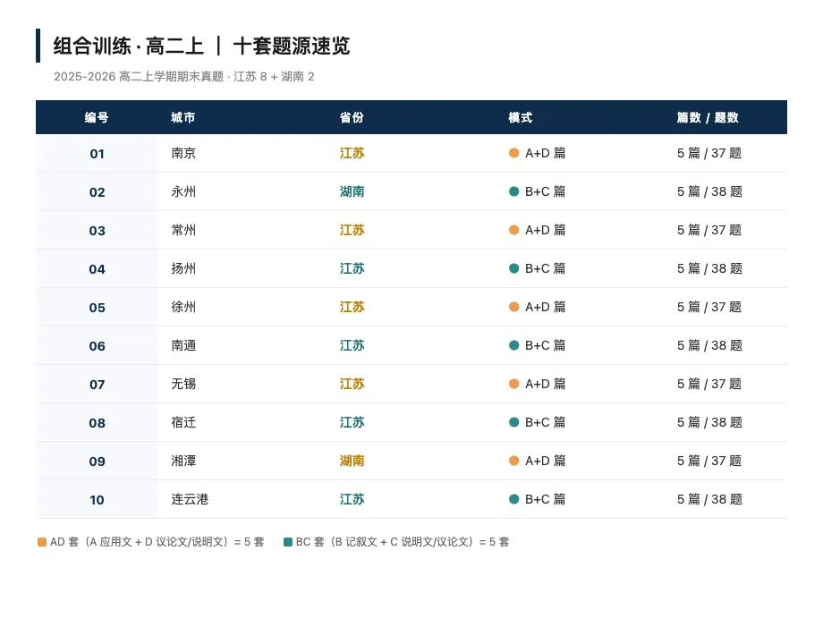
Task: Click the 省份 column header
Action: click(352, 117)
